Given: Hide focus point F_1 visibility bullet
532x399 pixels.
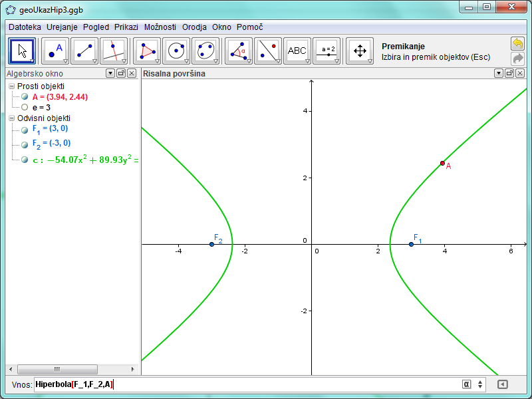Looking at the screenshot, I should 25,129.
